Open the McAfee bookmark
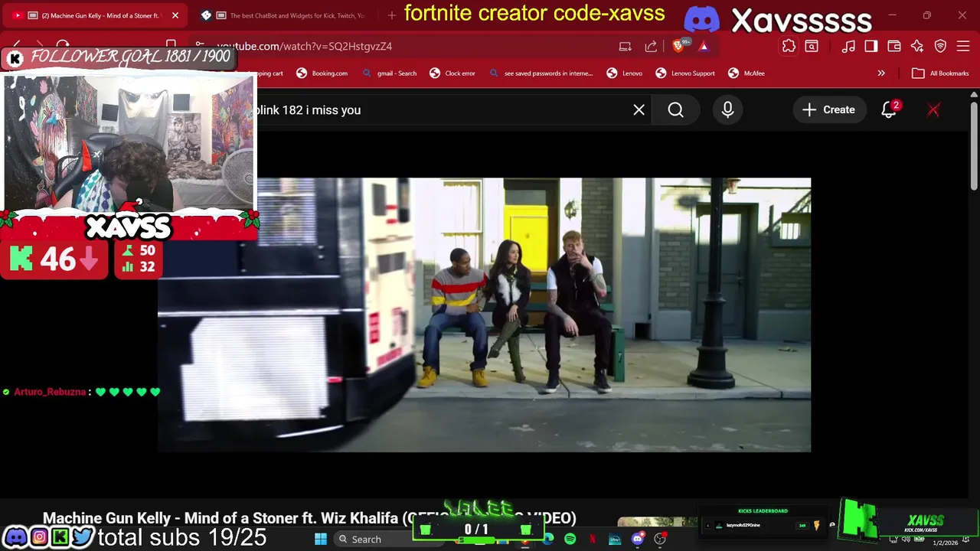Screen dimensions: 980x551 [x=746, y=73]
